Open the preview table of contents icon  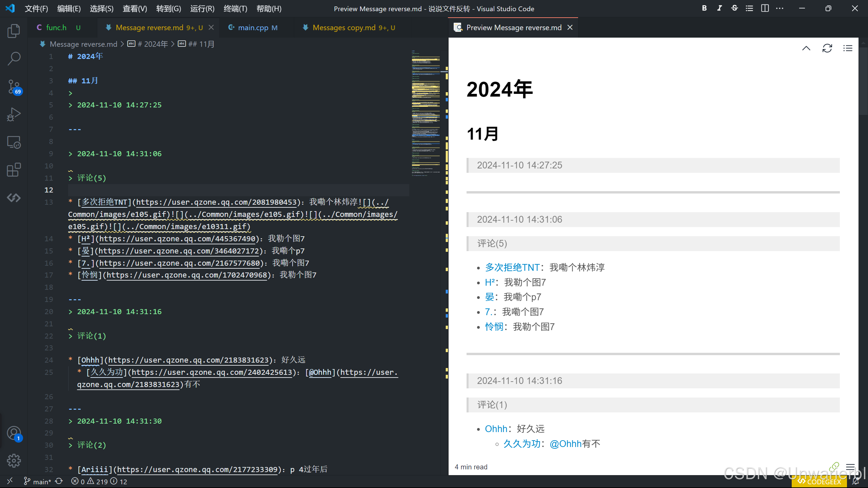pos(848,48)
